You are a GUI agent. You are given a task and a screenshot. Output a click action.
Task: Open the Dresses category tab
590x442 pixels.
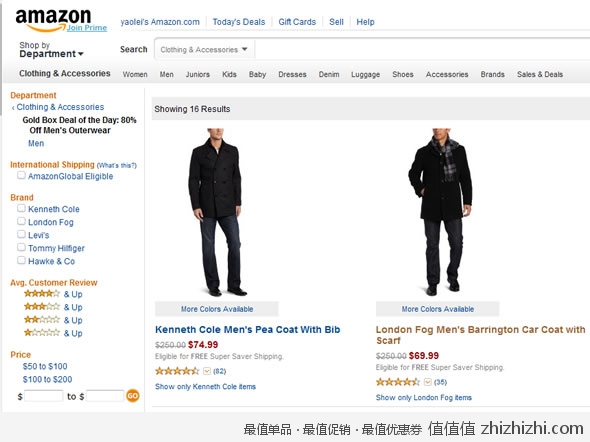point(292,74)
